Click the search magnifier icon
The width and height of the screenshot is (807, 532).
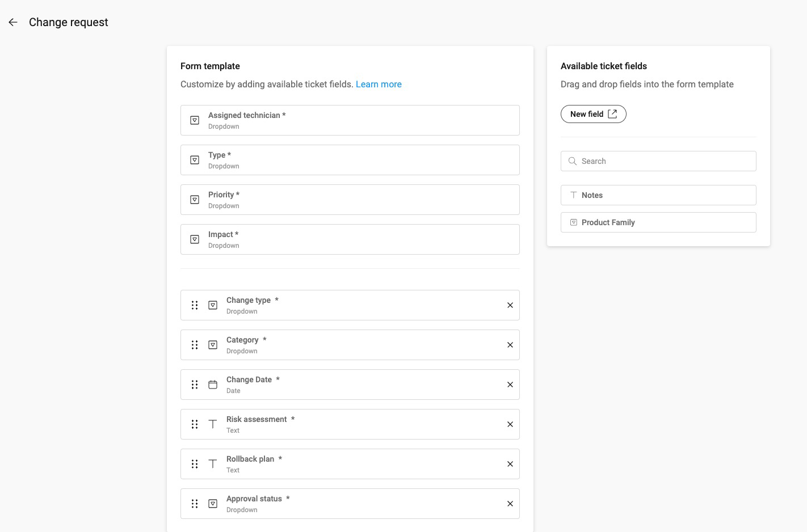tap(573, 161)
